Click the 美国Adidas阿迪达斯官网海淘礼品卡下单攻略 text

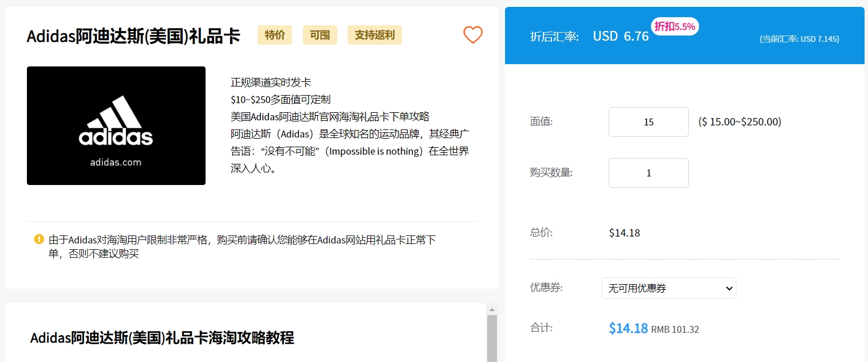(x=330, y=117)
